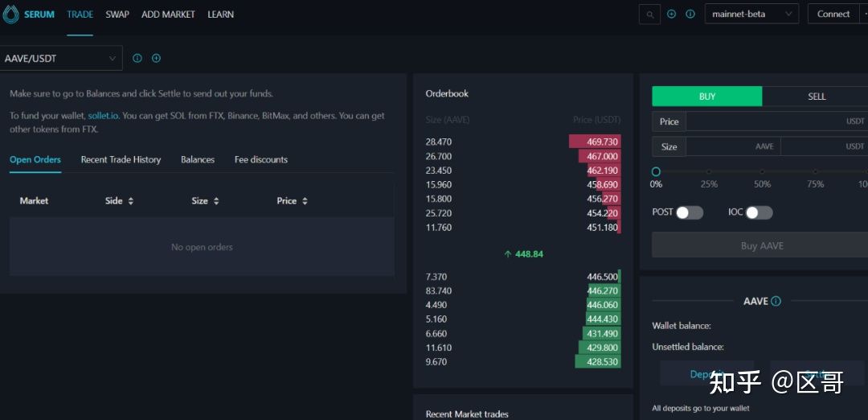Click the Deposit button
This screenshot has width=868, height=420.
(707, 375)
